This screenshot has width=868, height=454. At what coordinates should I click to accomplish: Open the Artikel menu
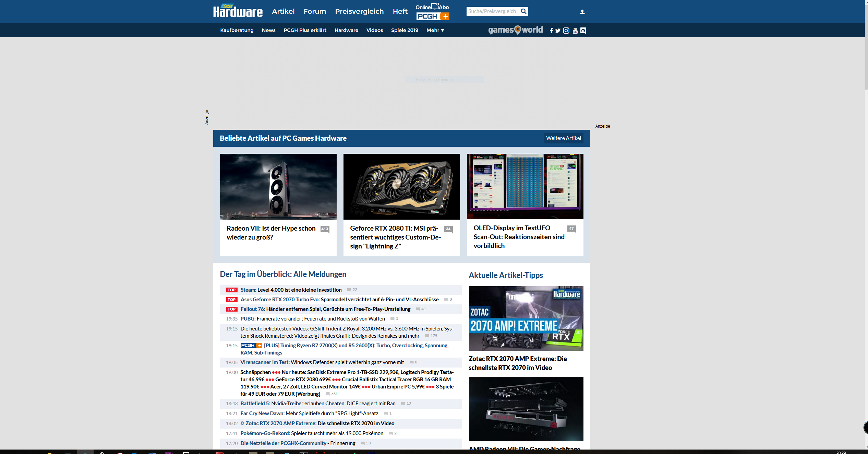click(x=283, y=11)
